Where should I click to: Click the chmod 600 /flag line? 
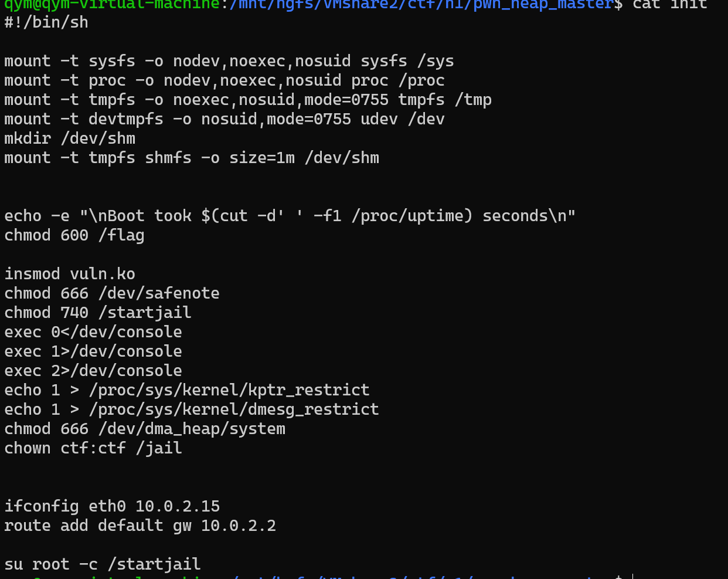pyautogui.click(x=74, y=235)
